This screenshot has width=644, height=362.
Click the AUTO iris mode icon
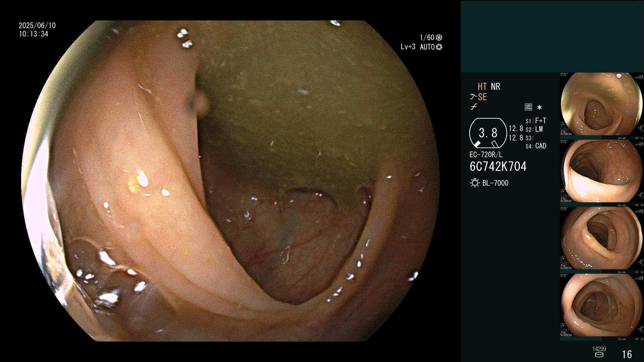(439, 47)
